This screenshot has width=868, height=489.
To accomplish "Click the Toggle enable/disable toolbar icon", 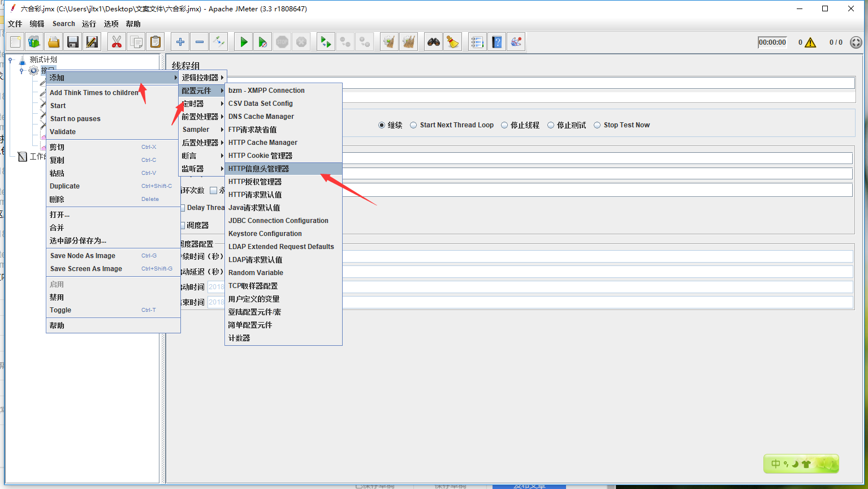I will 218,42.
